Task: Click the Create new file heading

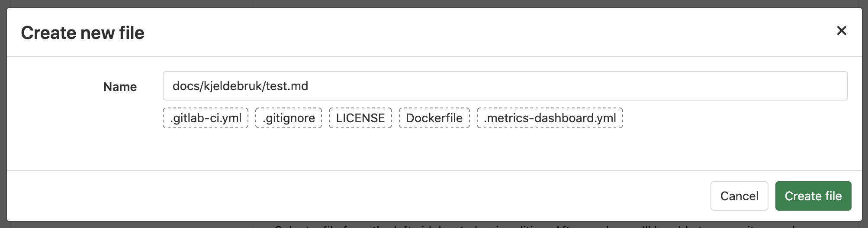Action: 83,33
